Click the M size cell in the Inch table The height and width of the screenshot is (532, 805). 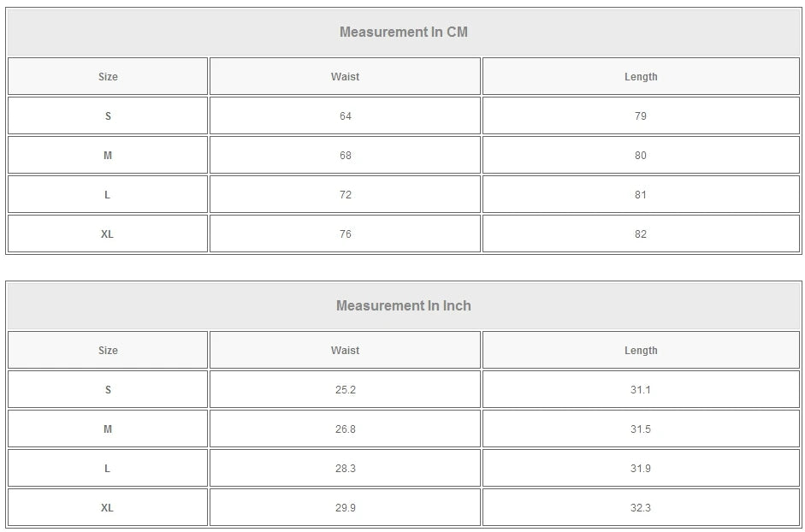coord(108,429)
